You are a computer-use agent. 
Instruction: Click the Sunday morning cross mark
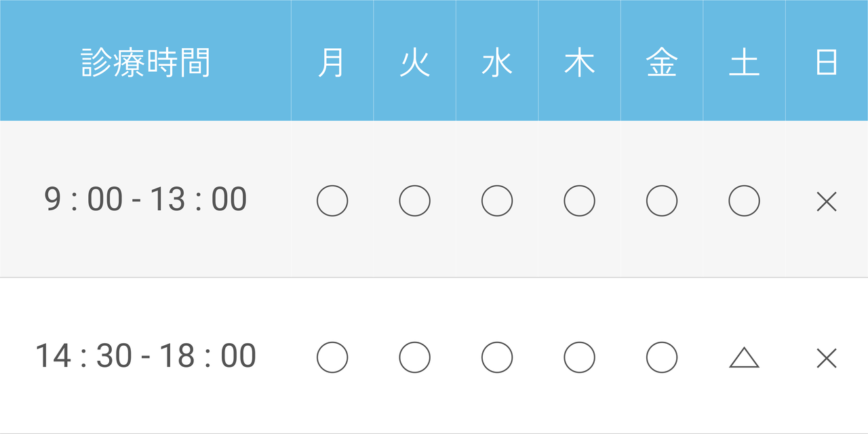point(827,201)
